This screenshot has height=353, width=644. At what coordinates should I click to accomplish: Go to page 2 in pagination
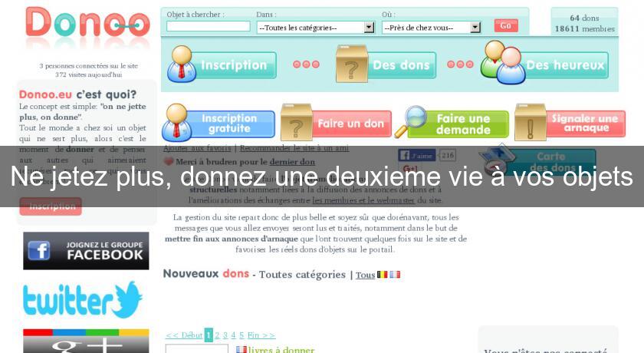point(217,335)
